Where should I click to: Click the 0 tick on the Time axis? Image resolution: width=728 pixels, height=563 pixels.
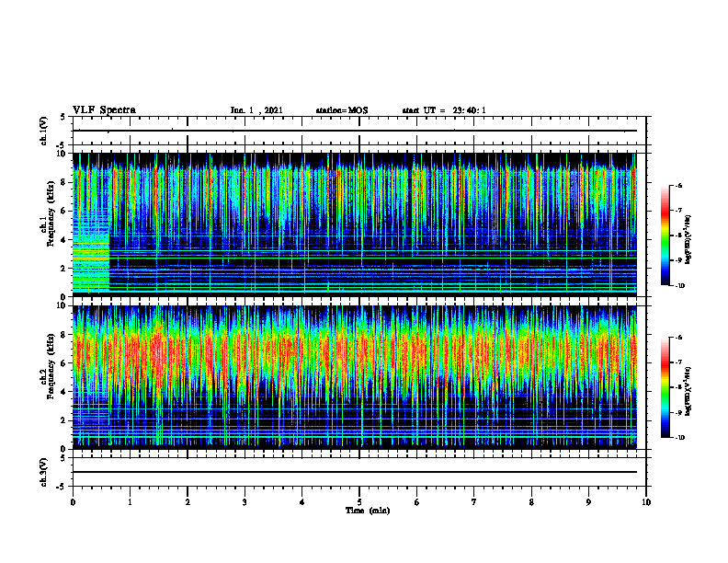(x=73, y=502)
